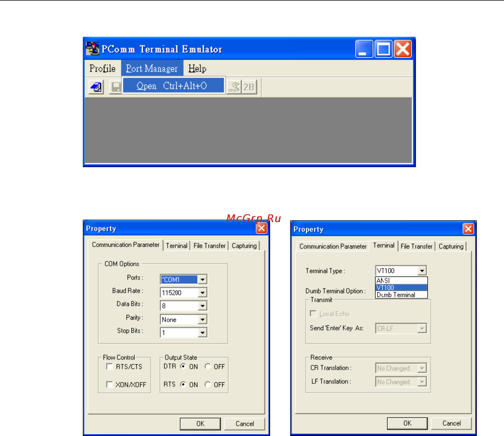Click the Ports *COM1 value field

tap(179, 279)
